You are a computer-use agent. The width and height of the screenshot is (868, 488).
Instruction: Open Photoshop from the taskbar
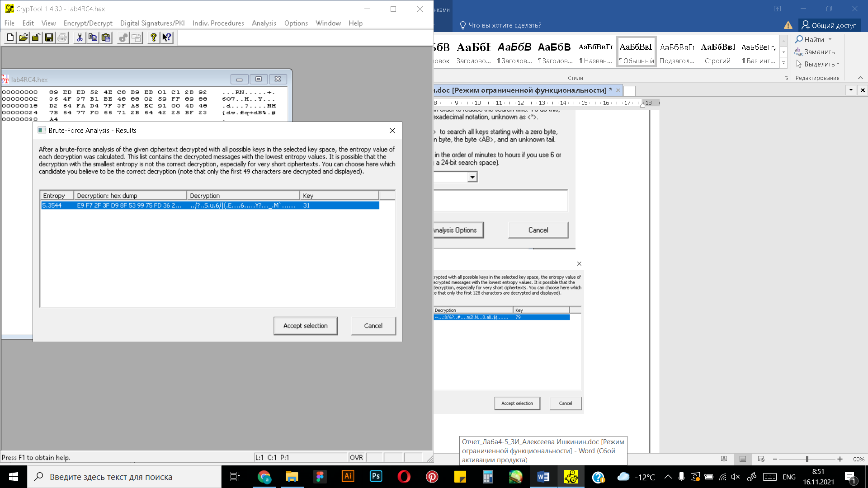[376, 477]
